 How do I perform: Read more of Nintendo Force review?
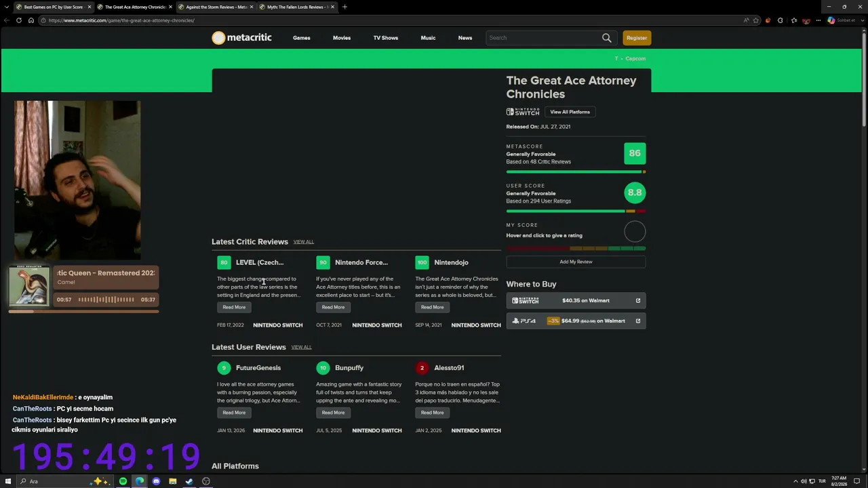click(333, 307)
